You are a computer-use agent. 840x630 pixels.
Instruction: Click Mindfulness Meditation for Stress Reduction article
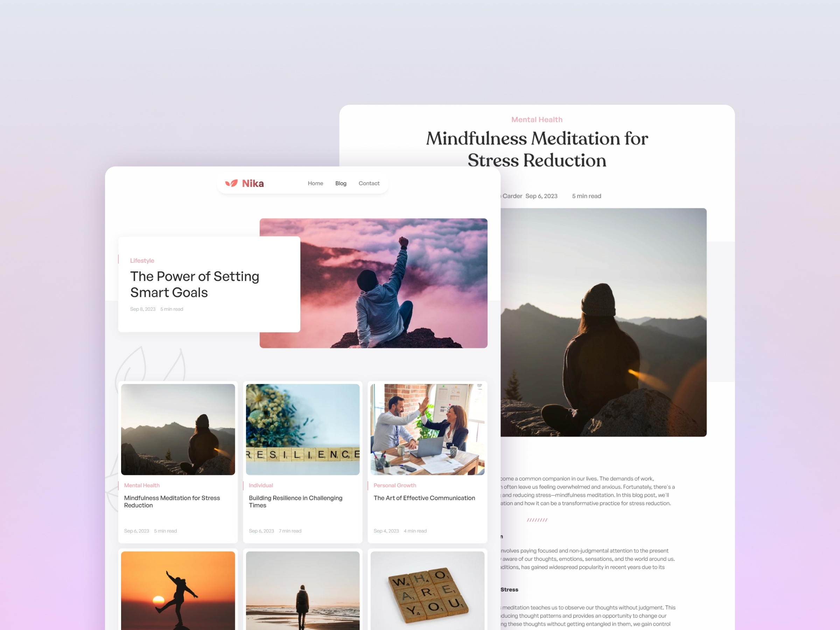pyautogui.click(x=173, y=501)
